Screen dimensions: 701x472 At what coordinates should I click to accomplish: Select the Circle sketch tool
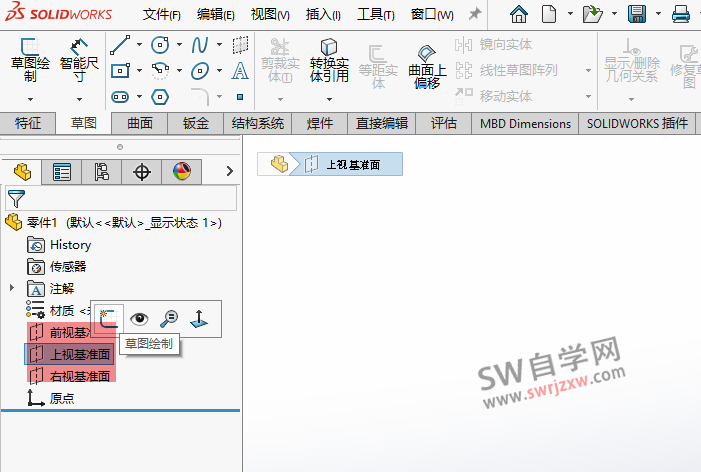click(160, 45)
